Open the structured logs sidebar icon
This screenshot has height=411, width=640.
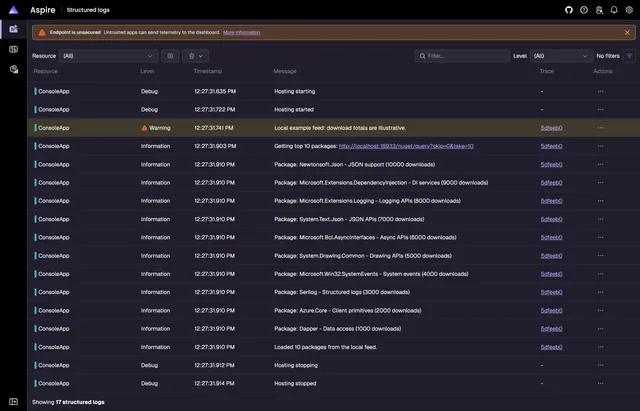pos(13,29)
